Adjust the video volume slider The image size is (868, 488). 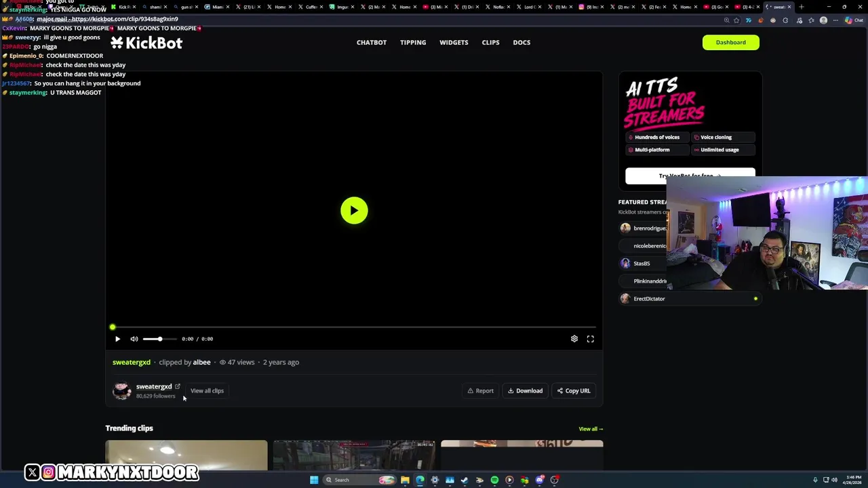click(159, 339)
